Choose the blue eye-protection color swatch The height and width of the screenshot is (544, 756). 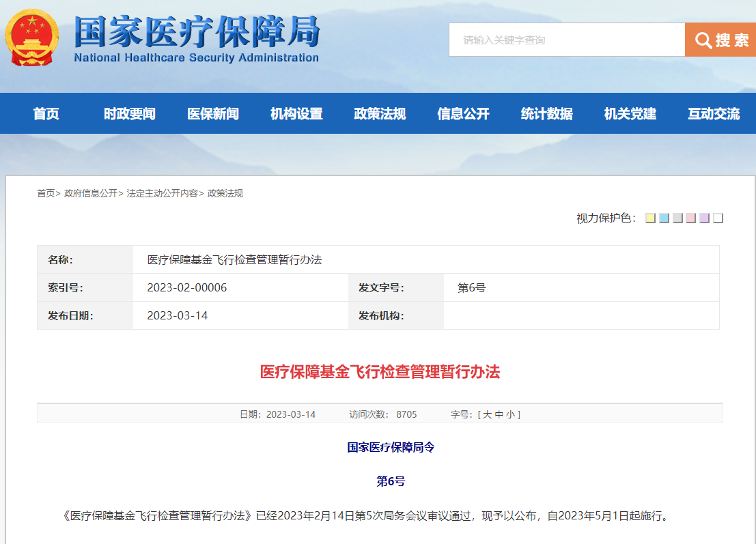point(664,218)
